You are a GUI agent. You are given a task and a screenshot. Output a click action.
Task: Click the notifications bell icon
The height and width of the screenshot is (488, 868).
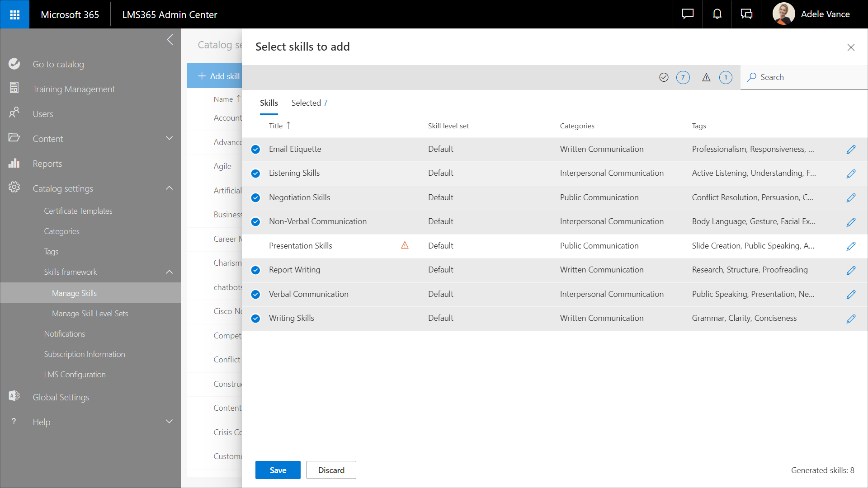[717, 14]
